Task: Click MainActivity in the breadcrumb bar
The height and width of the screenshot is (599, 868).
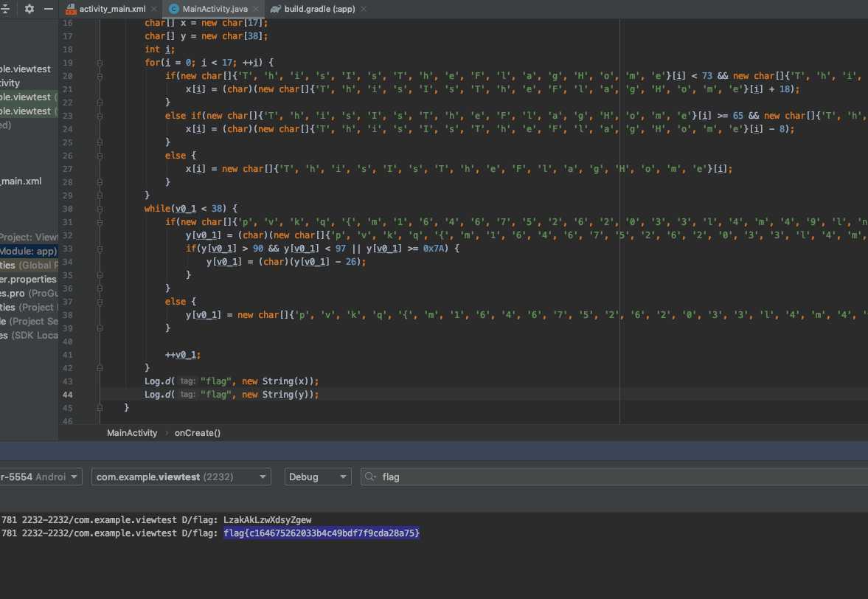Action: click(x=132, y=433)
